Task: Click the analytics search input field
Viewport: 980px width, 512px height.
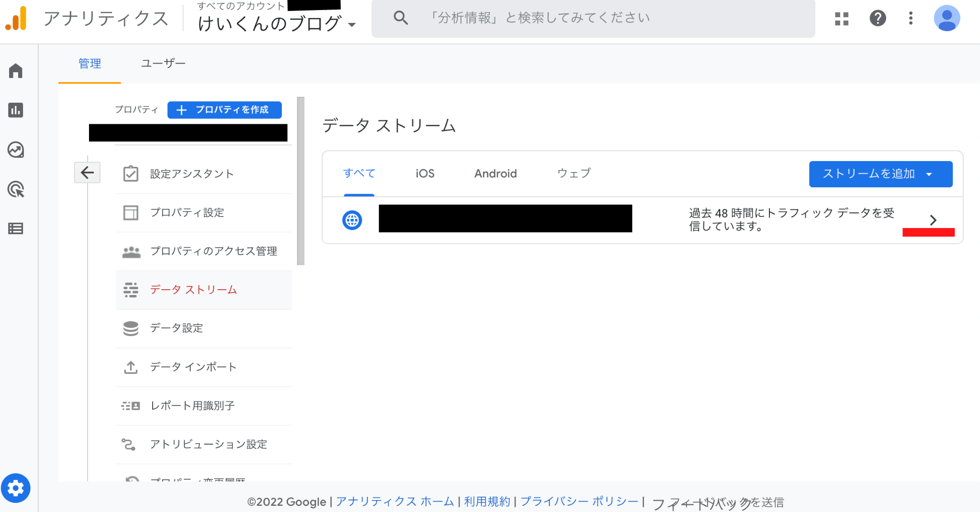Action: (x=593, y=19)
